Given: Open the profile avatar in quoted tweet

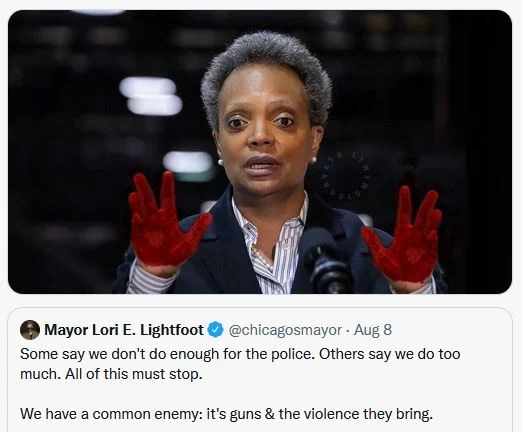Looking at the screenshot, I should [x=30, y=330].
